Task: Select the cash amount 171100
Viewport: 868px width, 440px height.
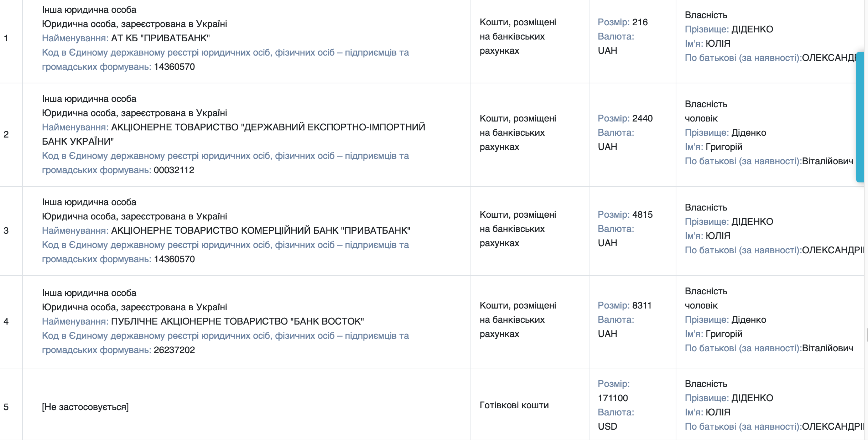Action: (x=613, y=398)
